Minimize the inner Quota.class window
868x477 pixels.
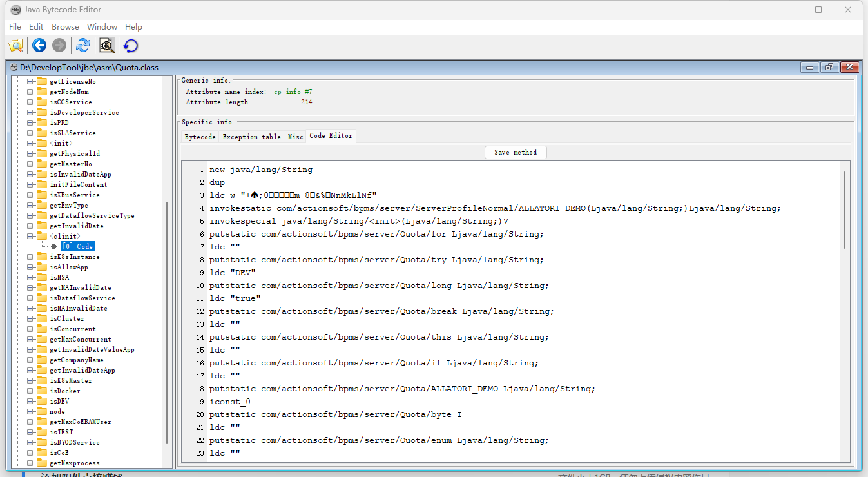[810, 67]
